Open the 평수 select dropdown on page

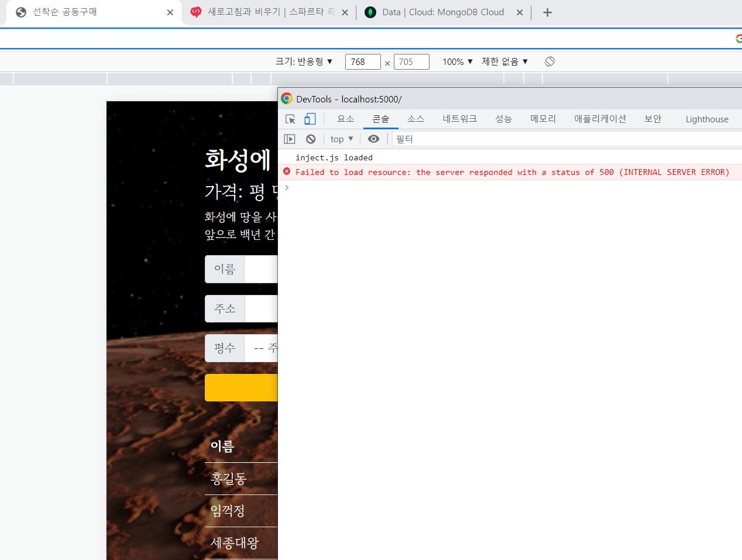pos(261,348)
